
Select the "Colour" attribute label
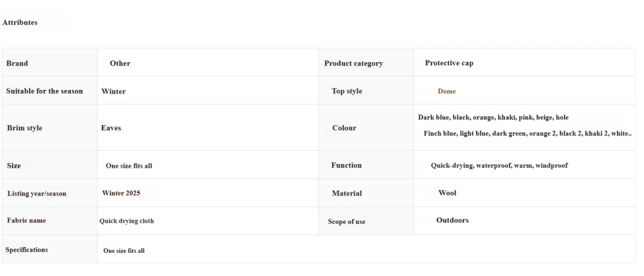[344, 128]
